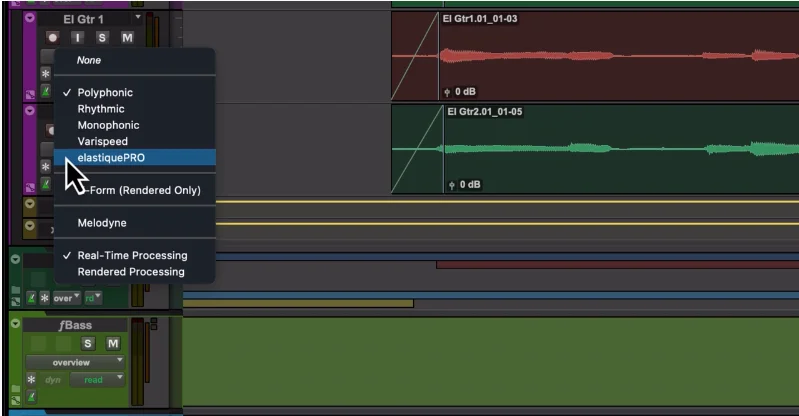Screen dimensions: 799x416
Task: Choose the Polyphonic plug-in option
Action: [x=135, y=92]
